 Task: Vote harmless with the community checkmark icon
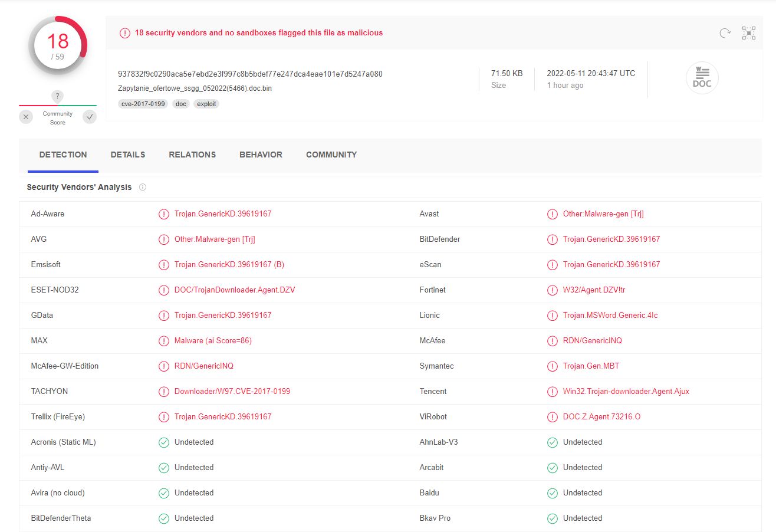90,117
